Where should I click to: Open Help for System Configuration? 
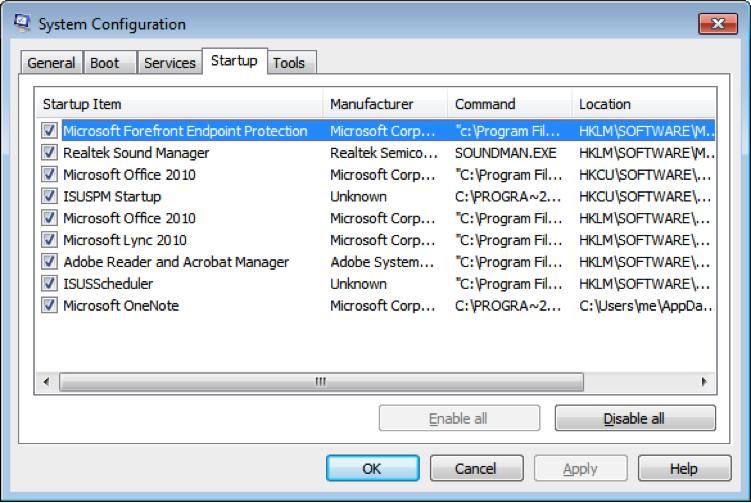pos(684,468)
